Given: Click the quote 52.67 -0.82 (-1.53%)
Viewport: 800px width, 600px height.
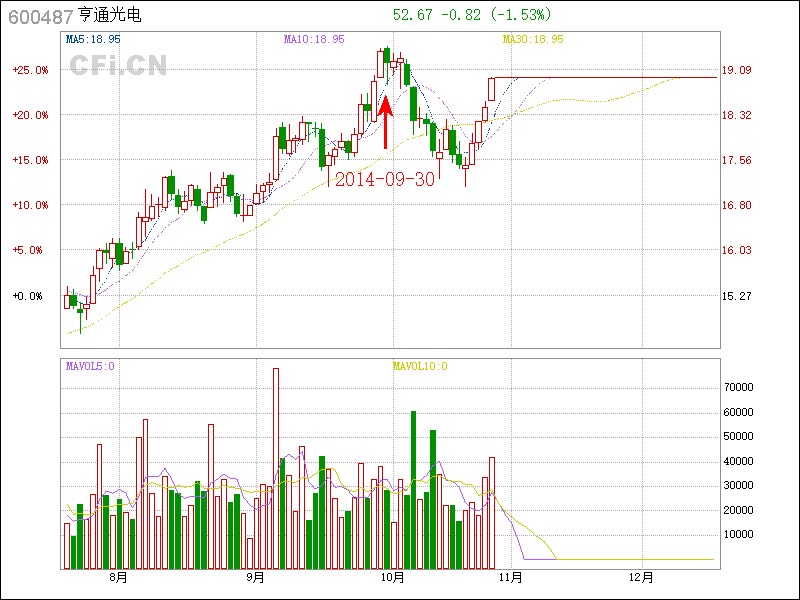Looking at the screenshot, I should [x=472, y=15].
